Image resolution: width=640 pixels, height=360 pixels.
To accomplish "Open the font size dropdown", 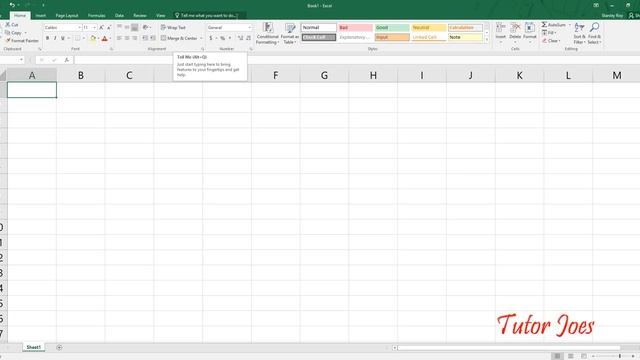I will 95,27.
